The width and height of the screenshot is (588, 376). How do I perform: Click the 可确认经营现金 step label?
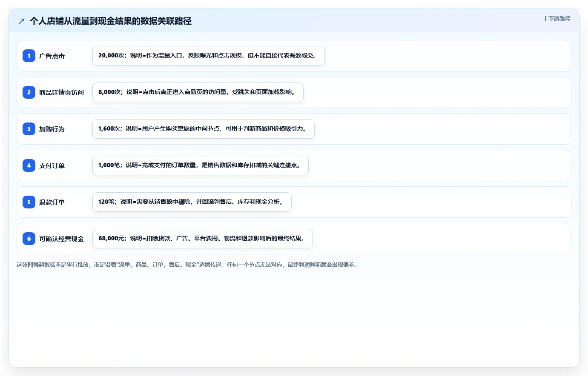[x=61, y=239]
